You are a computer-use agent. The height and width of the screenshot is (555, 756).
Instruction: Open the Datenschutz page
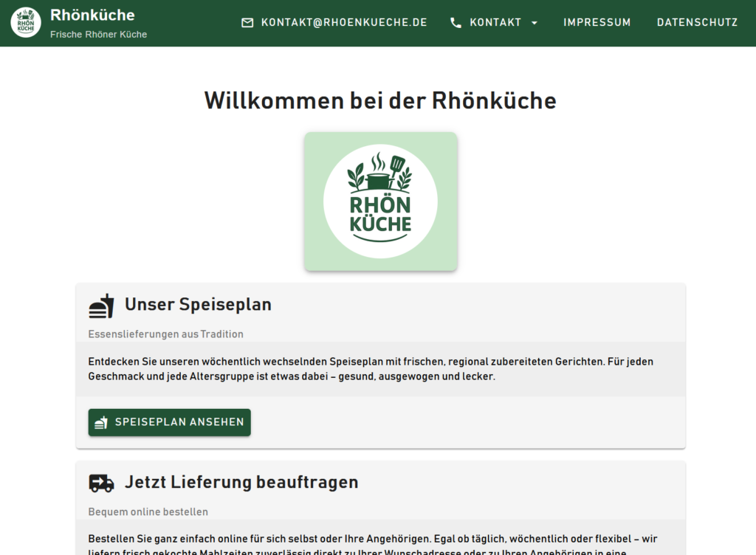pos(697,22)
